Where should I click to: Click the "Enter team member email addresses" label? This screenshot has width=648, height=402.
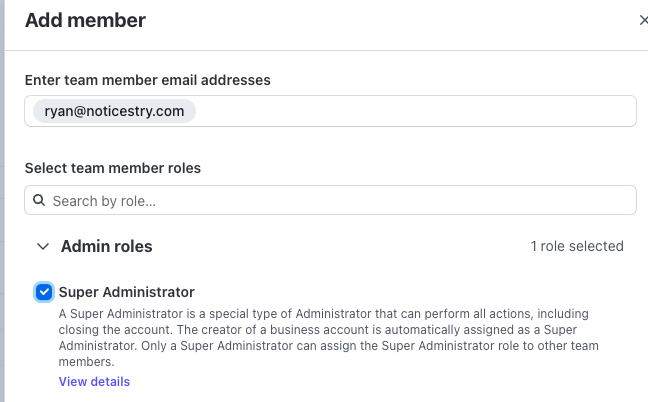[148, 79]
